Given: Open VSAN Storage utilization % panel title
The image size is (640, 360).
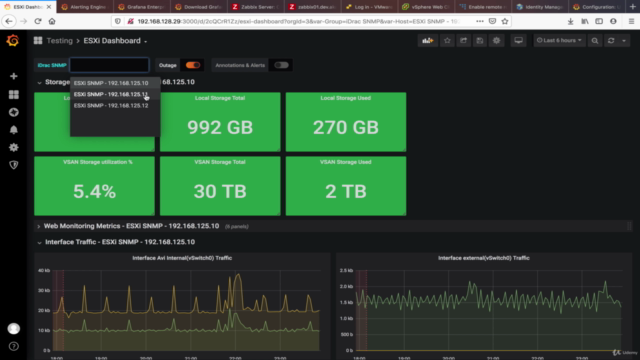Looking at the screenshot, I should (98, 162).
